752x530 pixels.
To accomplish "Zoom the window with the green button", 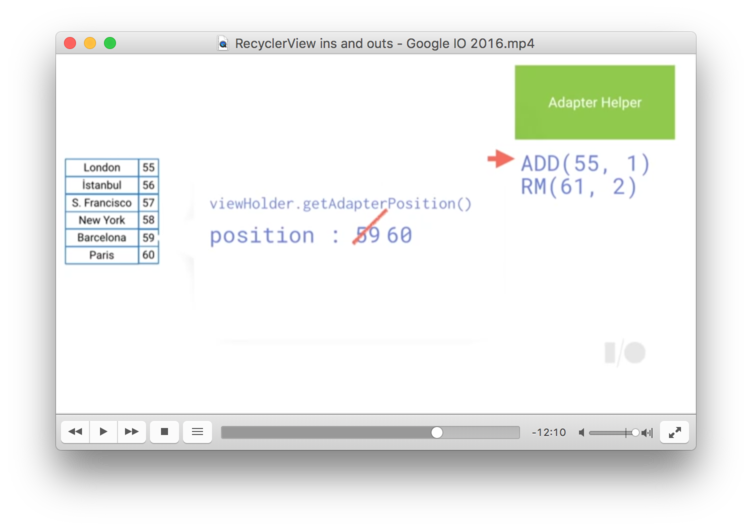I will click(110, 43).
